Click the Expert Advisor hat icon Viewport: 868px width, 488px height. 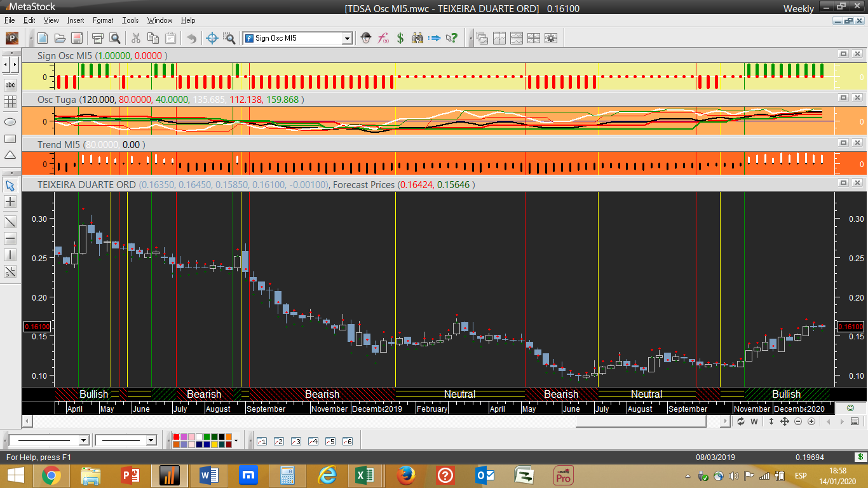[366, 38]
